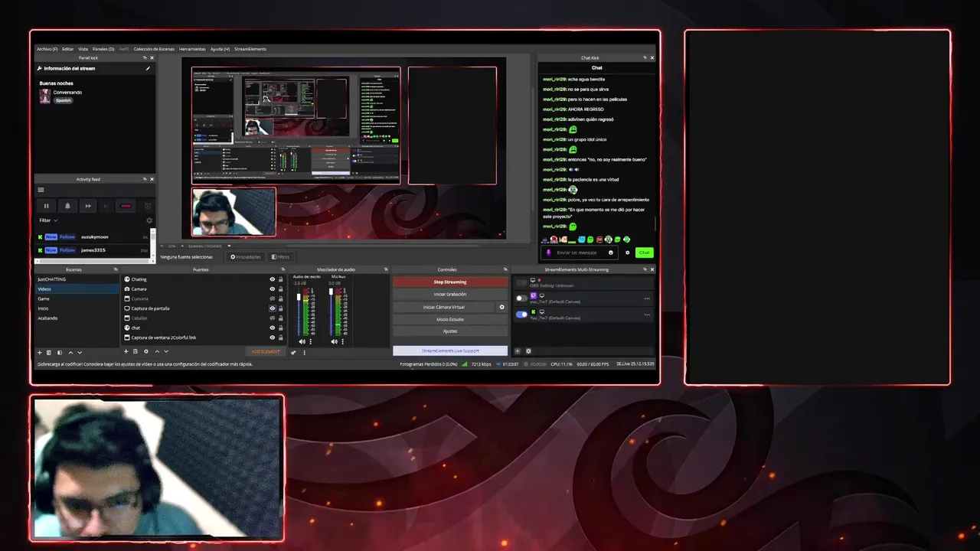The image size is (980, 551).
Task: Click Iniciar Cámara Virtual button
Action: (x=444, y=307)
